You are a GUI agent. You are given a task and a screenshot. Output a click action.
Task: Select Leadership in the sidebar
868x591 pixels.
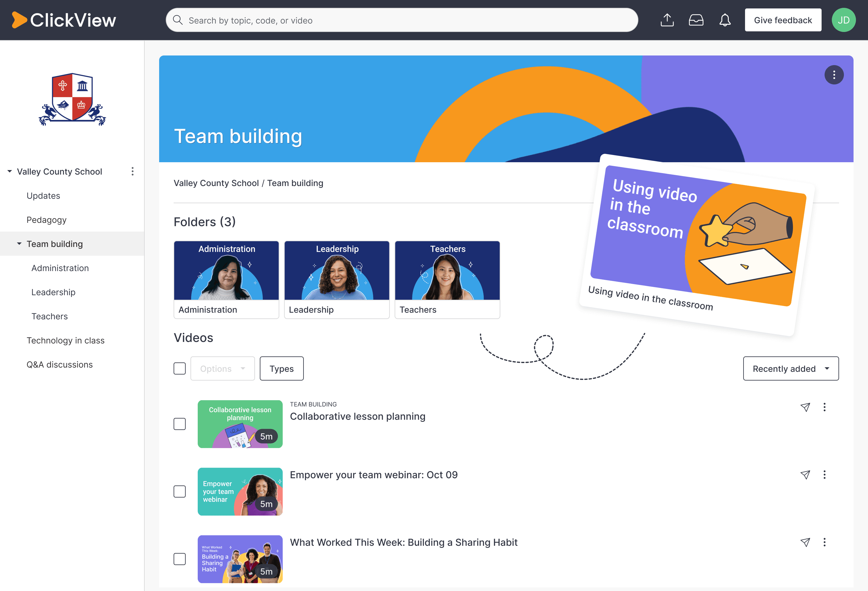click(53, 292)
